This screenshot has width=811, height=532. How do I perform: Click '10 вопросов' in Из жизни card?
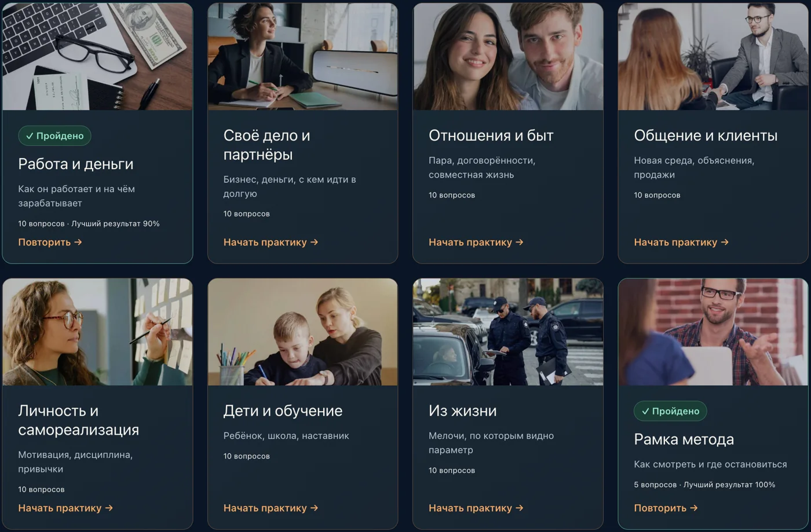pyautogui.click(x=452, y=470)
